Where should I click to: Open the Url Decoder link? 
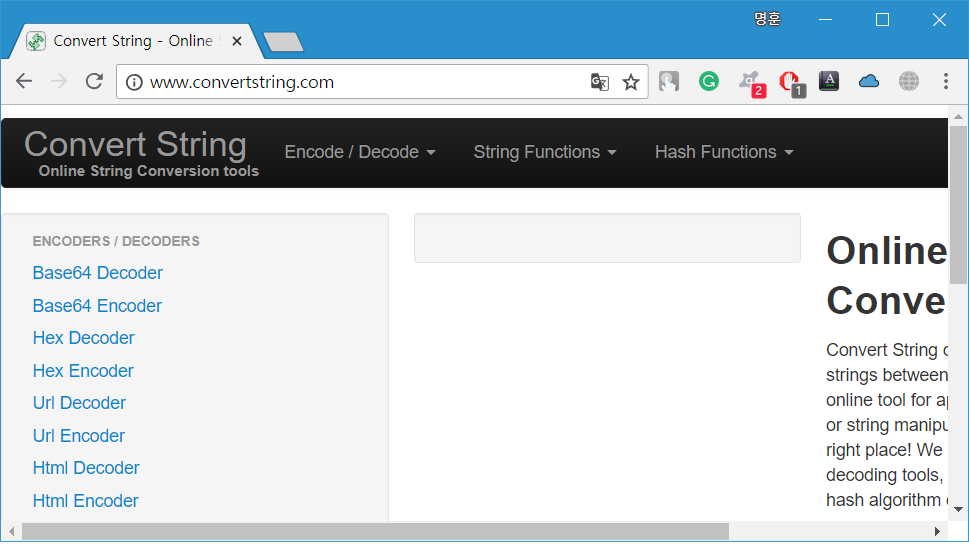pos(79,402)
